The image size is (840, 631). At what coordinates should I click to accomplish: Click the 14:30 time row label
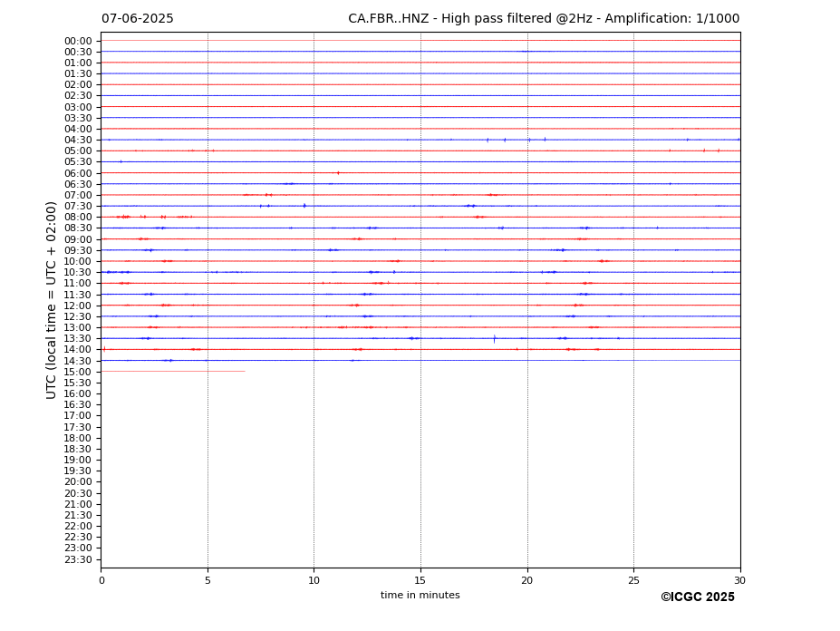(78, 362)
